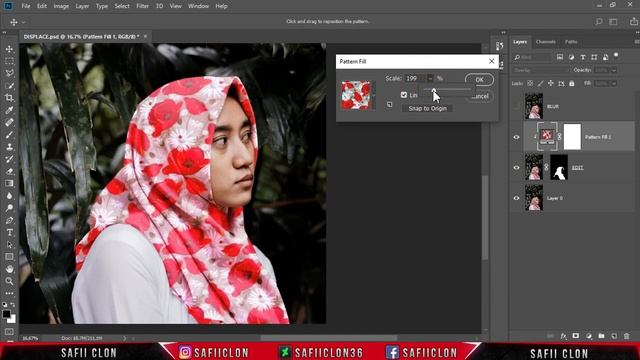Filter layers by pixel layer icon

(x=560, y=57)
